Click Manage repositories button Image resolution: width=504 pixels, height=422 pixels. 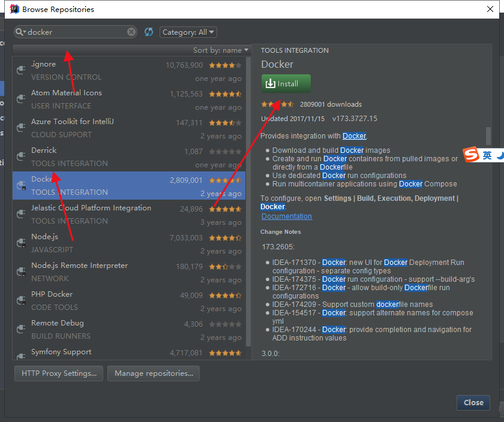[154, 373]
